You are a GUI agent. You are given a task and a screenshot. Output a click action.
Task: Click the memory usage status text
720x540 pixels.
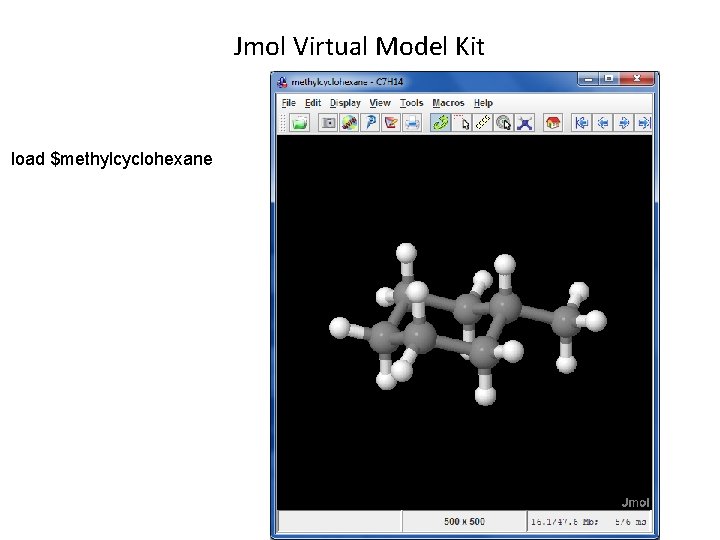click(589, 522)
